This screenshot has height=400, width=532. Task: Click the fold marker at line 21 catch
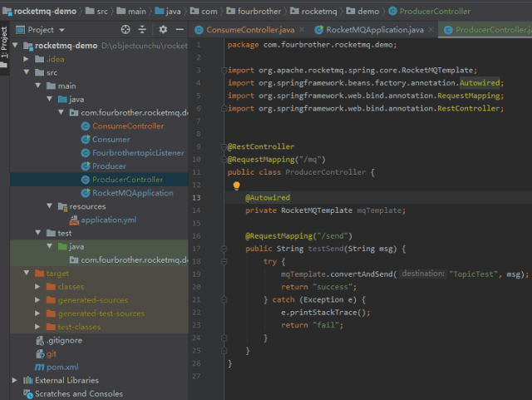pyautogui.click(x=224, y=300)
